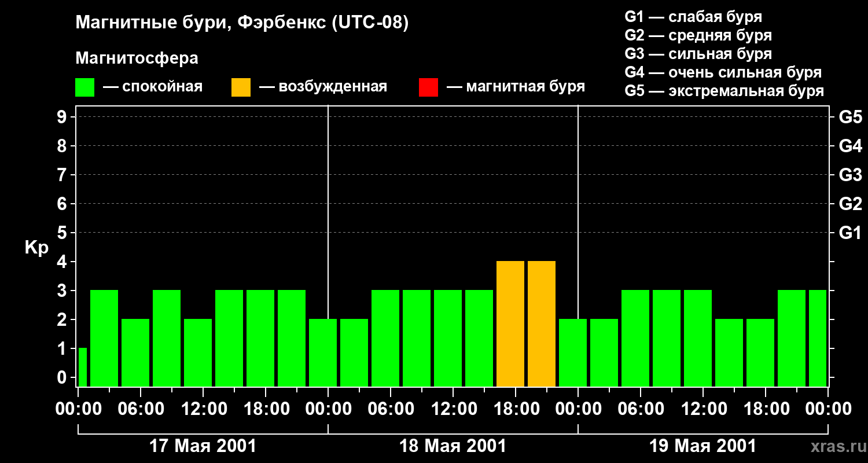Click the right-axis 'G5' storm level label
The width and height of the screenshot is (868, 463).
(851, 117)
